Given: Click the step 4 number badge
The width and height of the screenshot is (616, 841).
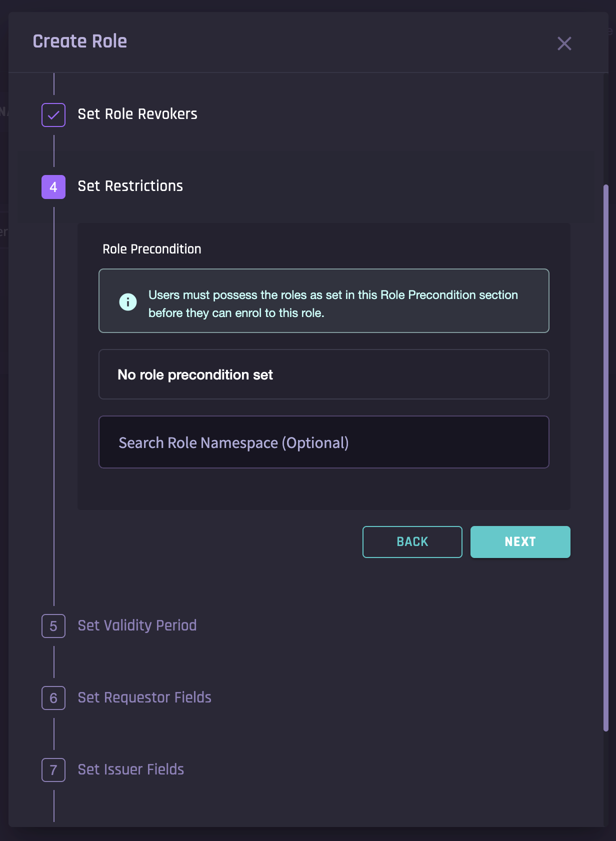Looking at the screenshot, I should click(53, 187).
